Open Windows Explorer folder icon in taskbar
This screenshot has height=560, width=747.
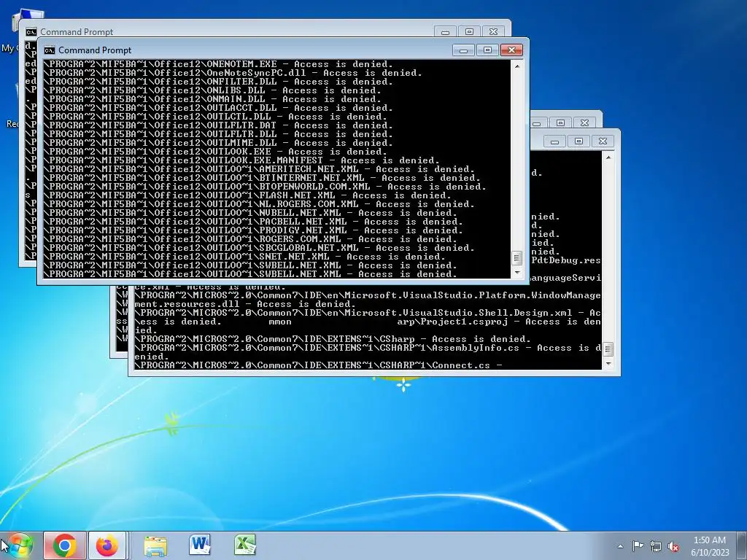pyautogui.click(x=155, y=545)
